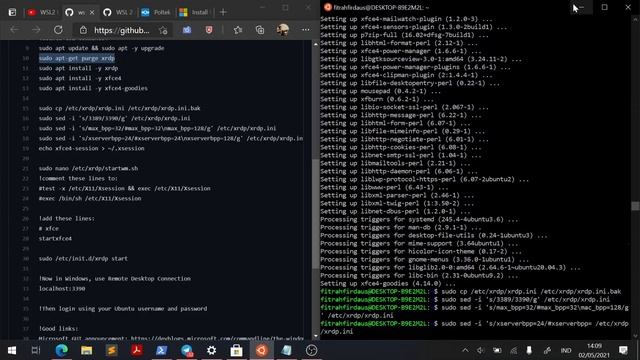Go forward in the Edge browser
Viewport: 640px width, 360px height.
coord(36,30)
